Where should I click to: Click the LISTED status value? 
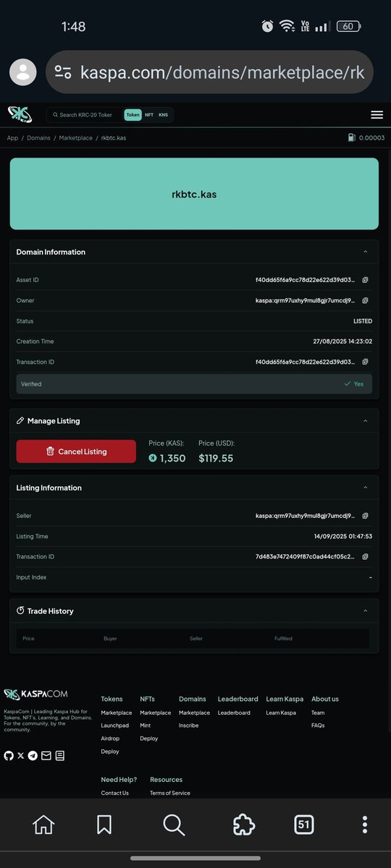(363, 321)
